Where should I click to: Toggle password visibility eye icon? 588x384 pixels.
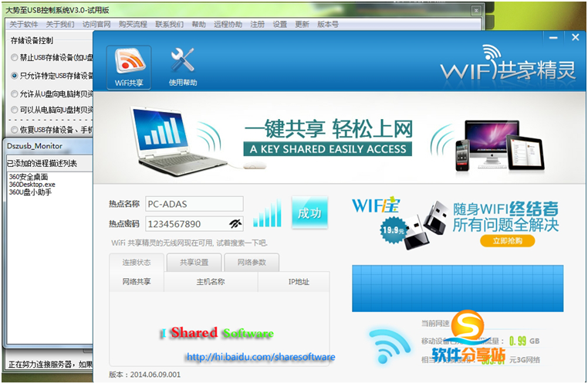(235, 224)
